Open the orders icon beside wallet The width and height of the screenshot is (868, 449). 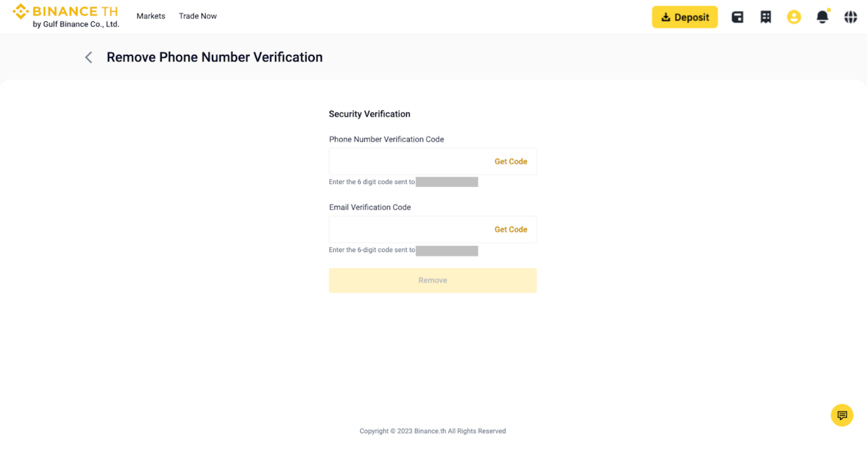point(765,17)
